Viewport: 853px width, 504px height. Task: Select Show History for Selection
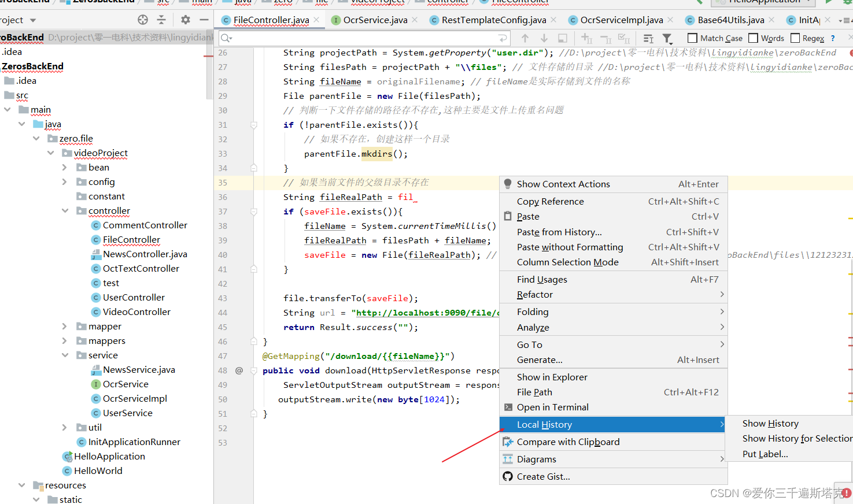coord(789,439)
